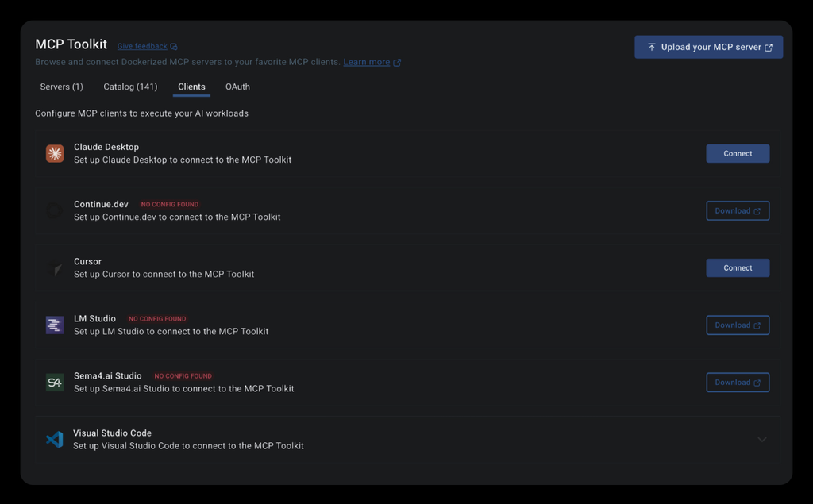Image resolution: width=813 pixels, height=504 pixels.
Task: Click the LM Studio app icon
Action: click(55, 325)
